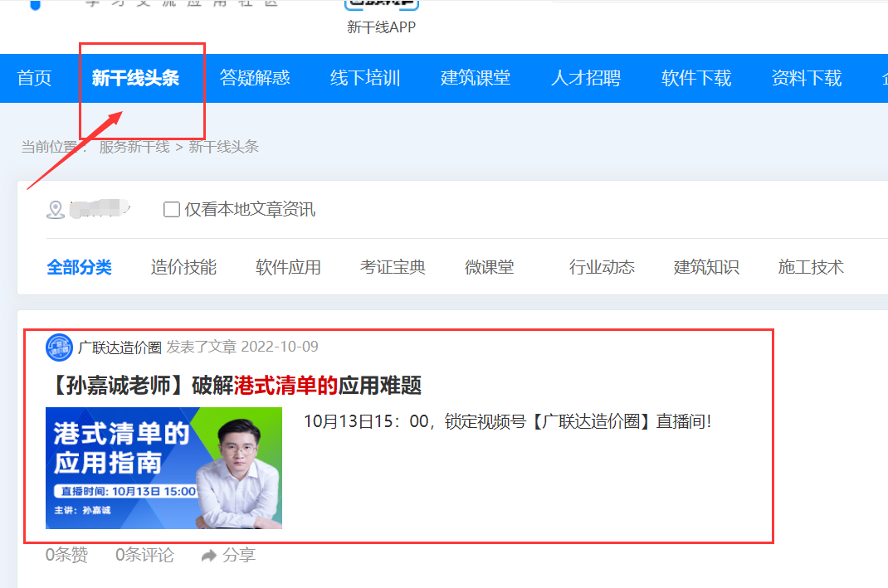The width and height of the screenshot is (888, 588).
Task: Click the article summary about 10月13日15:00 直播间
Action: pos(507,421)
